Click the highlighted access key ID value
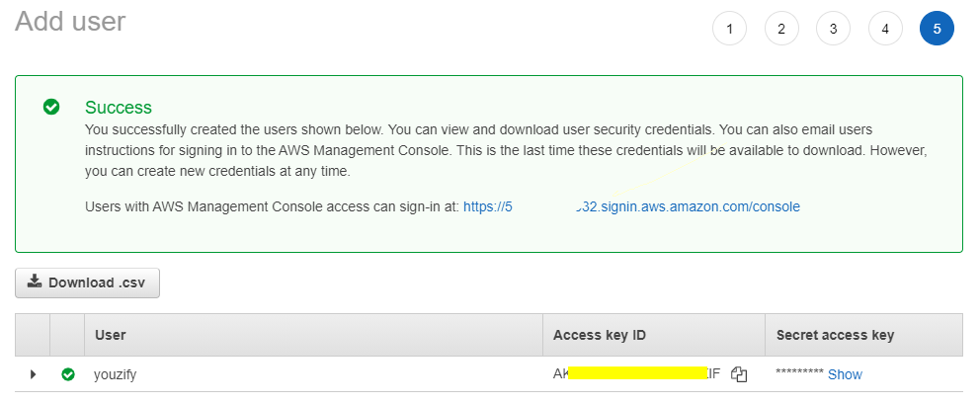980x404 pixels. pos(637,374)
